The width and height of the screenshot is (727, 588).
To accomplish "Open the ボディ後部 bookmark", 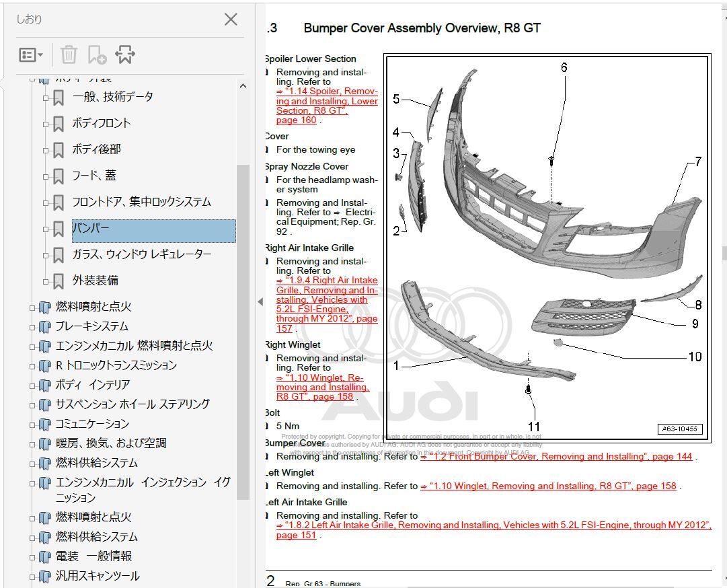I will 96,149.
